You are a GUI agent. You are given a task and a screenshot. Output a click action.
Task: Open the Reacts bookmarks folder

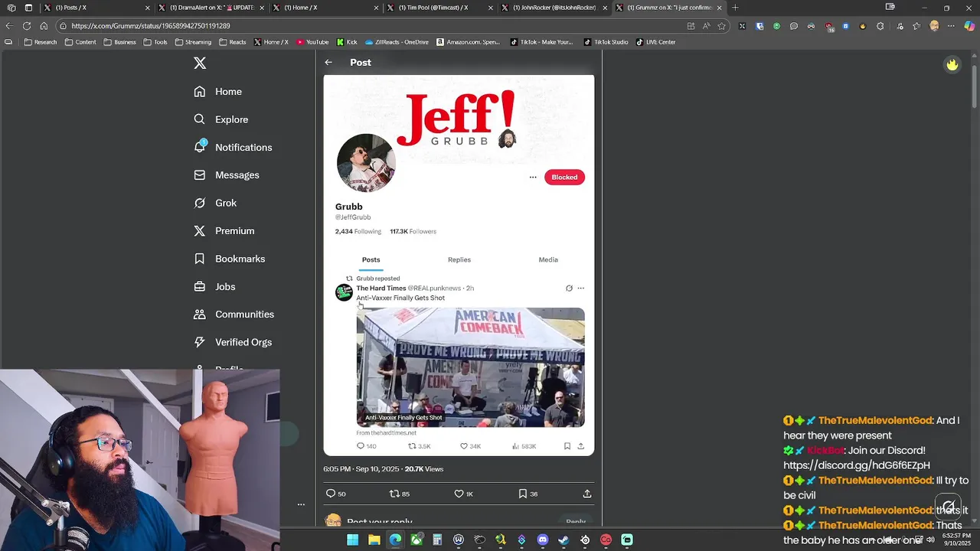(x=232, y=42)
